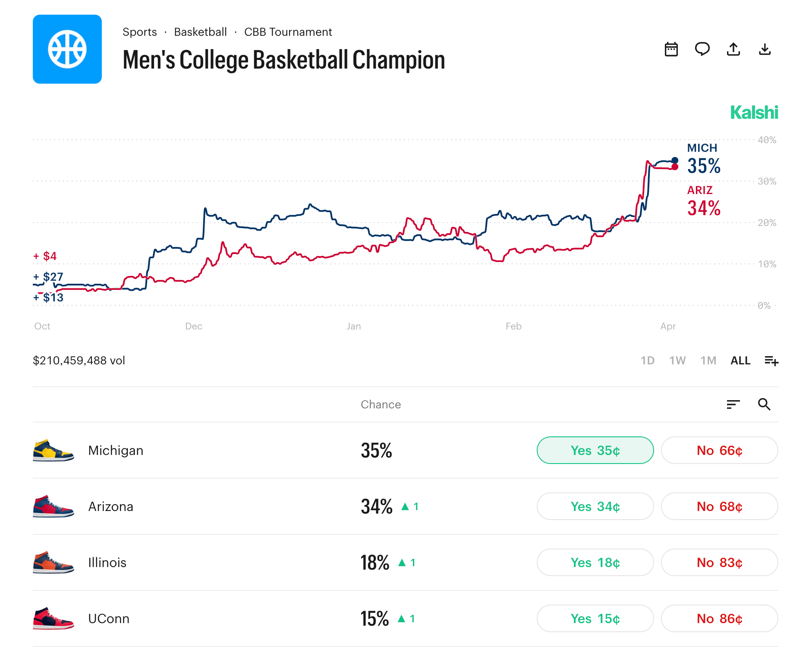Open the add-series chart options icon
The height and width of the screenshot is (652, 812).
[x=771, y=360]
